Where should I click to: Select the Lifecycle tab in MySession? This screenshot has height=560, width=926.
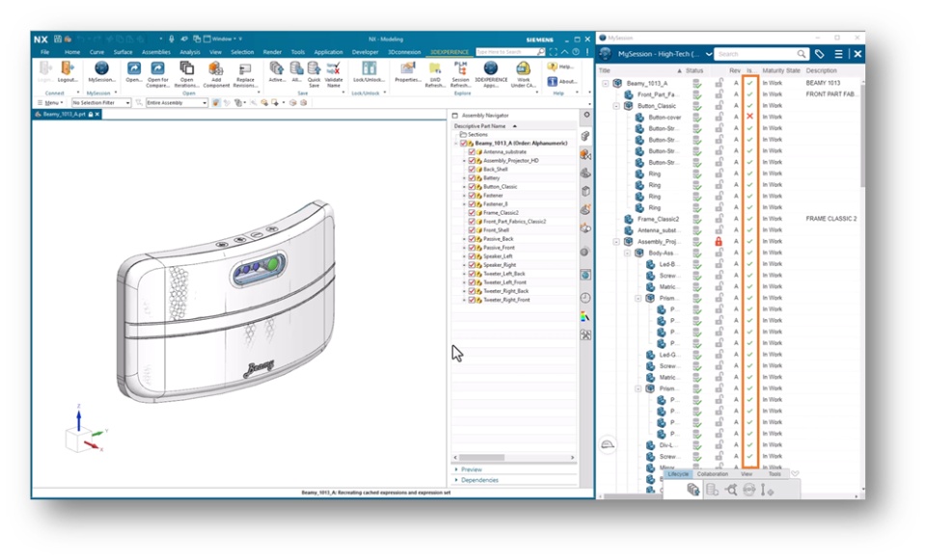click(x=677, y=474)
